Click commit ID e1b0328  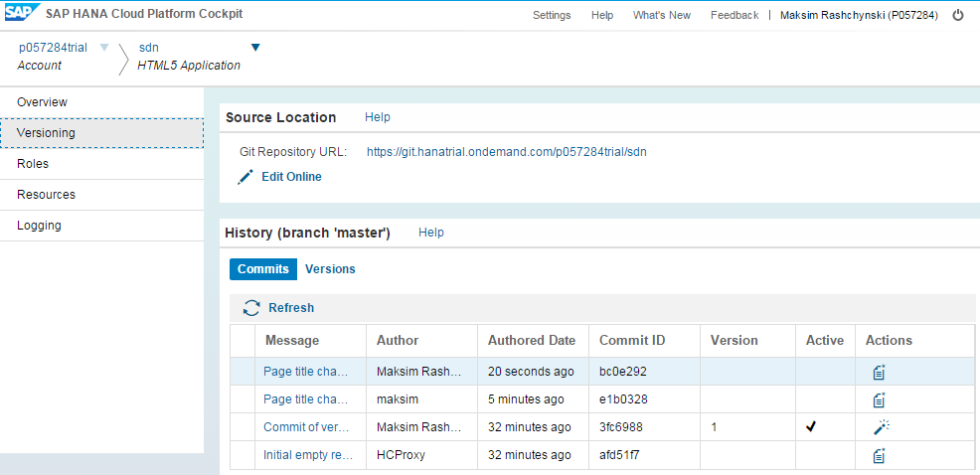coord(623,398)
